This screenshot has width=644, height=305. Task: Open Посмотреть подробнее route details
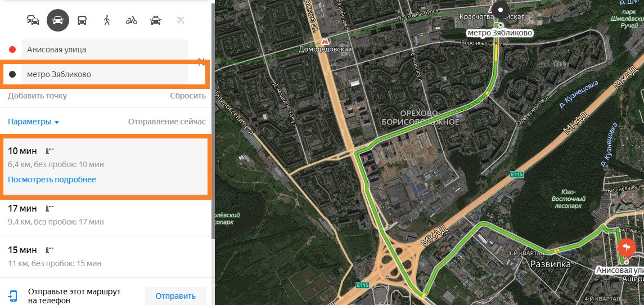52,180
